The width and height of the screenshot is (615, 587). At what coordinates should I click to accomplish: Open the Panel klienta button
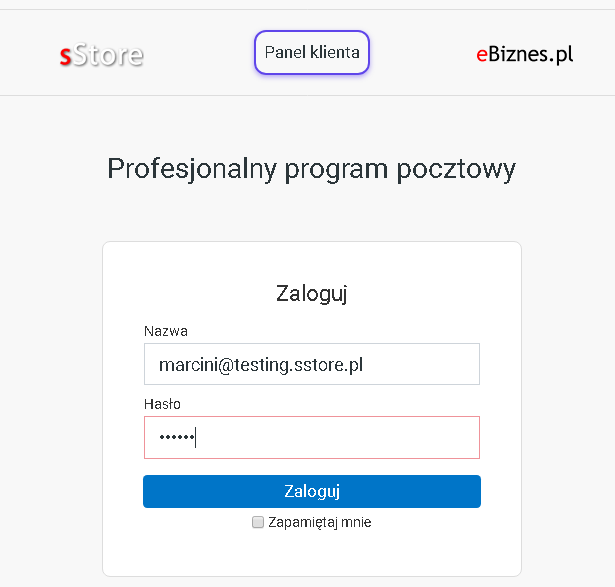[x=312, y=52]
